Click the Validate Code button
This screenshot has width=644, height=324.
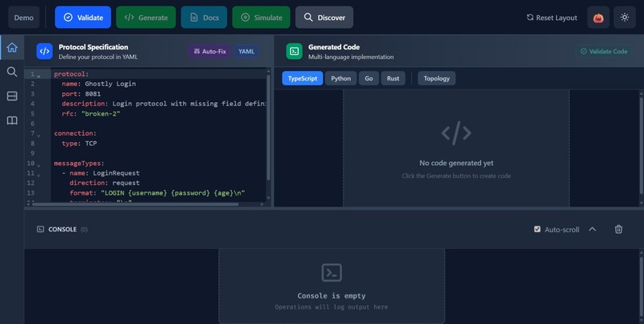pos(604,51)
